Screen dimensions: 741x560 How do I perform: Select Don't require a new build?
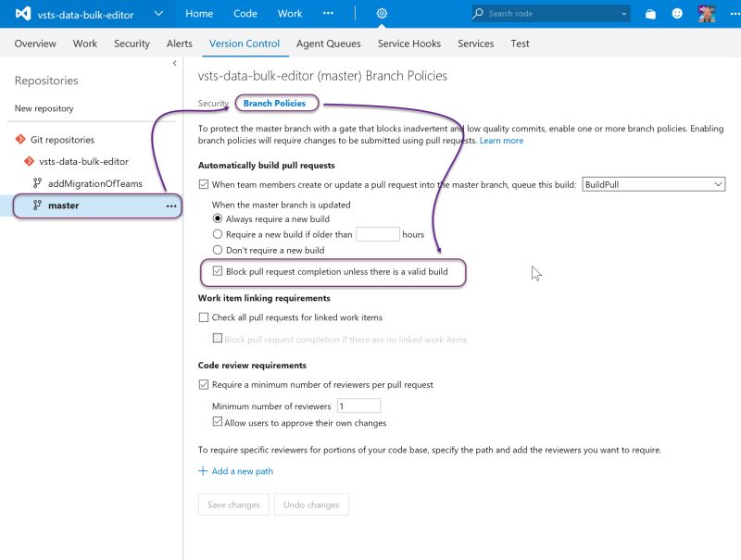coord(218,250)
